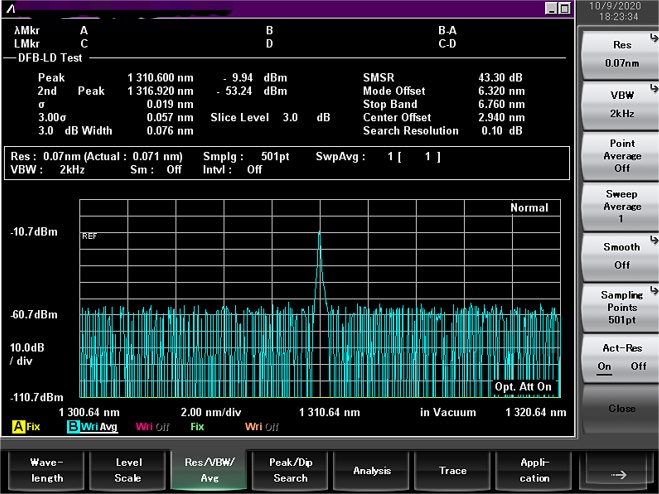Open the Analysis menu
This screenshot has height=494, width=659.
(372, 470)
